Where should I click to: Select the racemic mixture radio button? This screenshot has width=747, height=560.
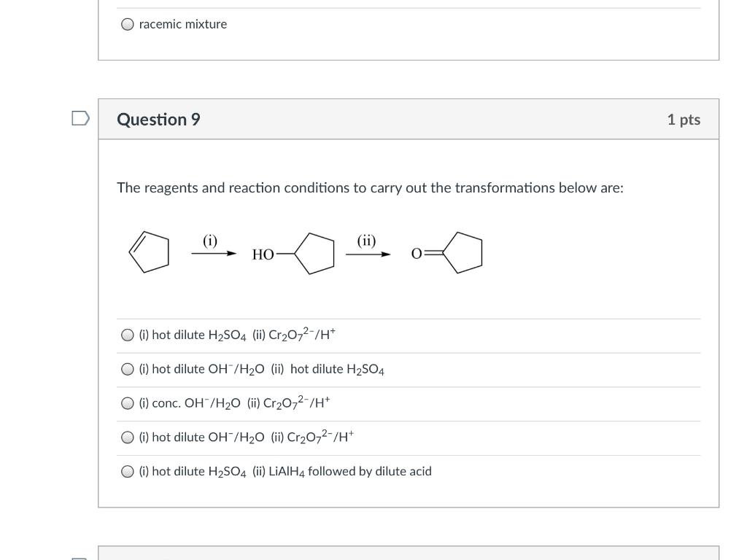128,24
